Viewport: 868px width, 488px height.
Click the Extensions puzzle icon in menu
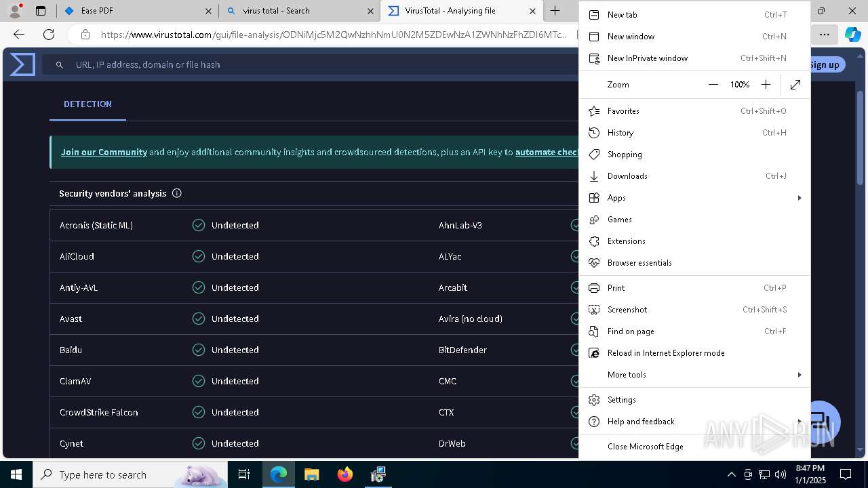pyautogui.click(x=594, y=241)
